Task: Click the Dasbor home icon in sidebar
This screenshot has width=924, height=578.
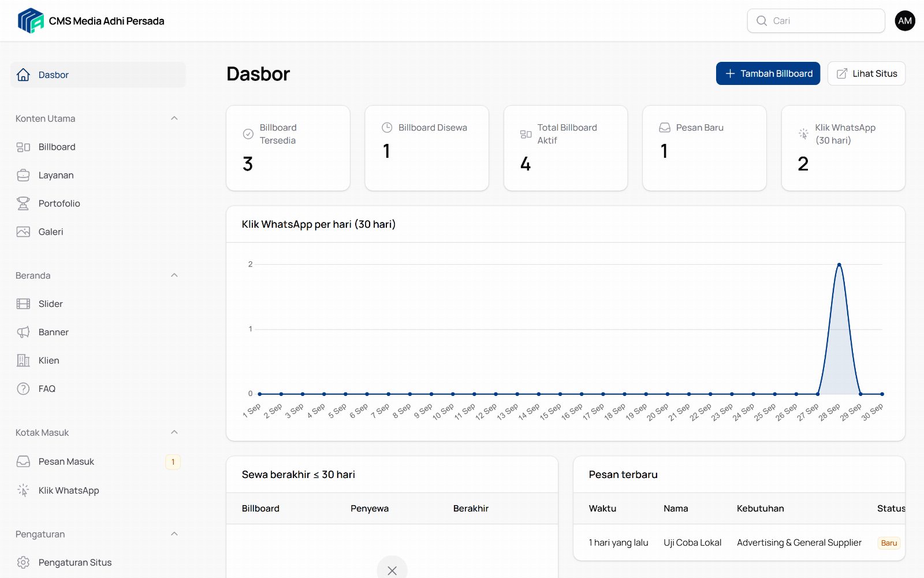Action: click(23, 75)
